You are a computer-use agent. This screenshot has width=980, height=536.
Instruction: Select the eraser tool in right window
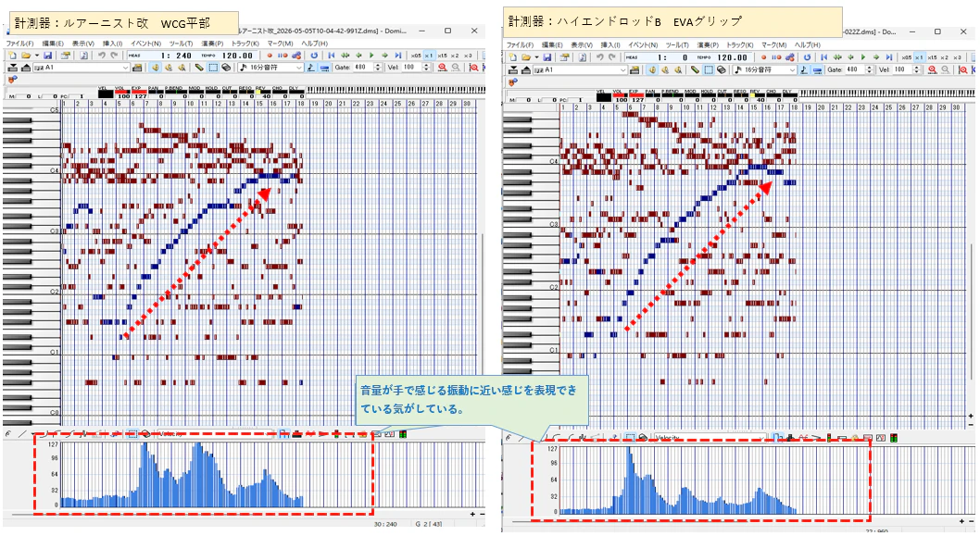coord(722,70)
